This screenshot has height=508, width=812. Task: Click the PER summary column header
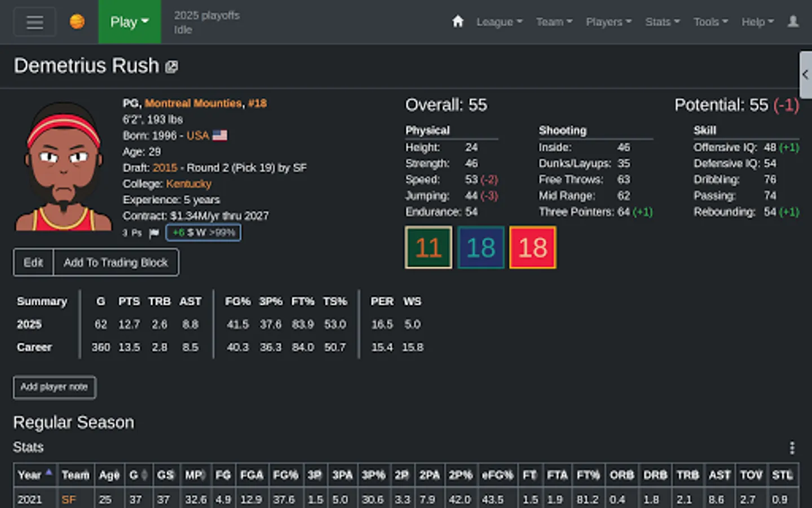[x=382, y=301]
